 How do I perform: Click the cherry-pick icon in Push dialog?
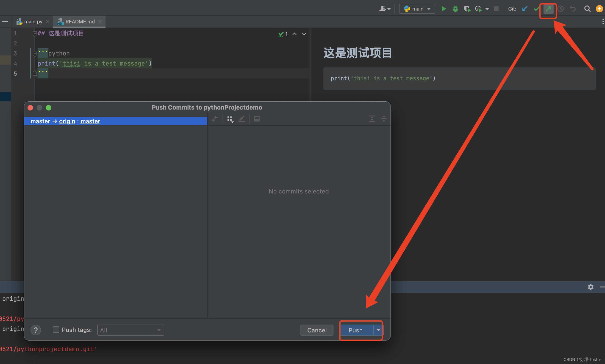point(215,119)
